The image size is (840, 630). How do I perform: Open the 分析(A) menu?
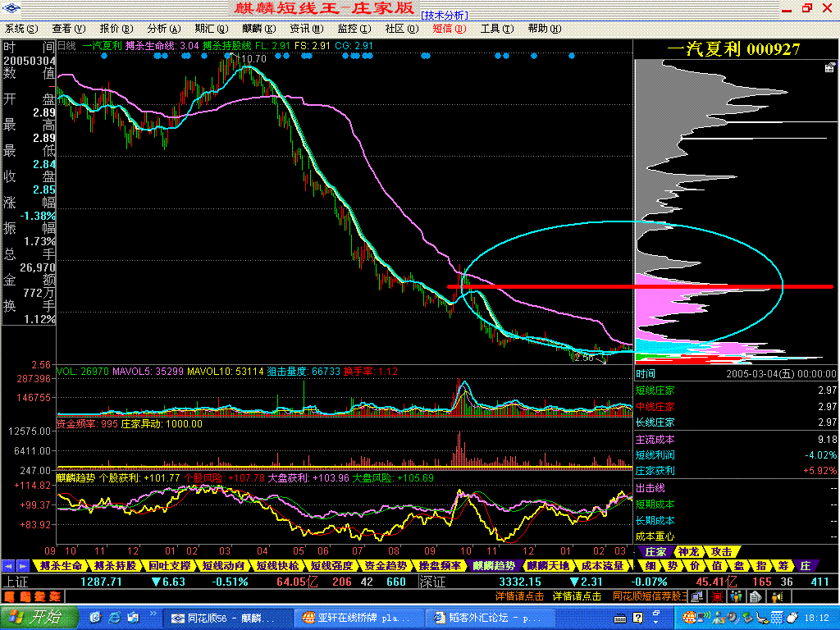click(164, 29)
